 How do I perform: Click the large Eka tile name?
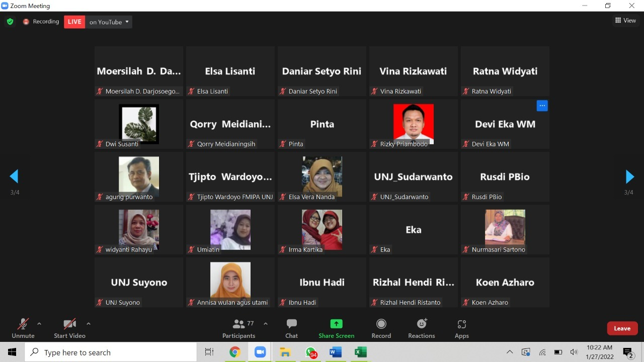pyautogui.click(x=414, y=229)
